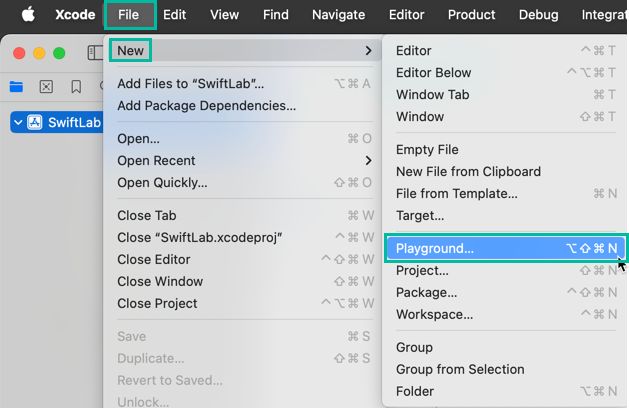Open the Source Control navigator icon

coord(46,86)
